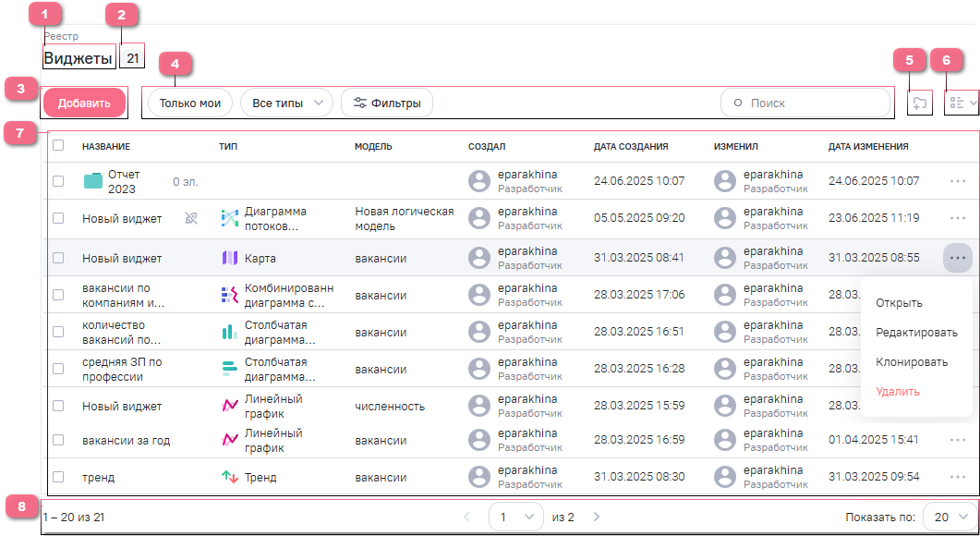Click the Карта widget type icon
Screen dimensions: 980x536
point(230,258)
